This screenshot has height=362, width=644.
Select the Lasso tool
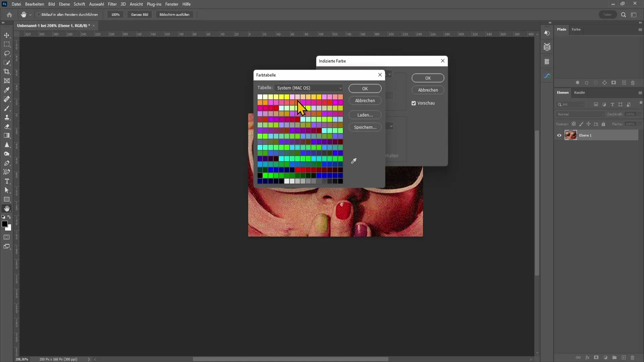pyautogui.click(x=7, y=53)
